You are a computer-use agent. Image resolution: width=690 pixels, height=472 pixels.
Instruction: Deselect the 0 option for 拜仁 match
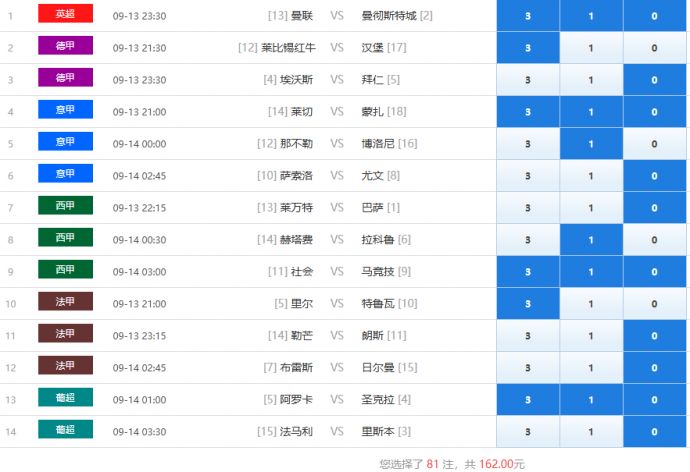pyautogui.click(x=654, y=80)
